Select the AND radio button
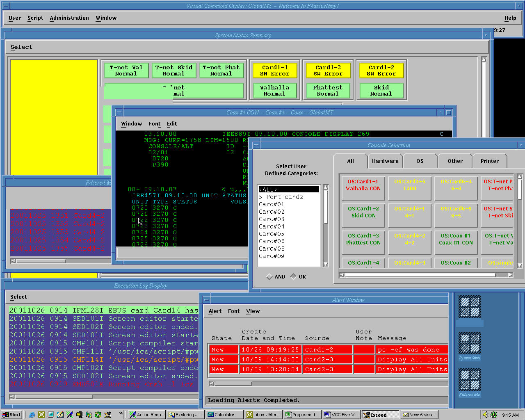 (x=276, y=276)
